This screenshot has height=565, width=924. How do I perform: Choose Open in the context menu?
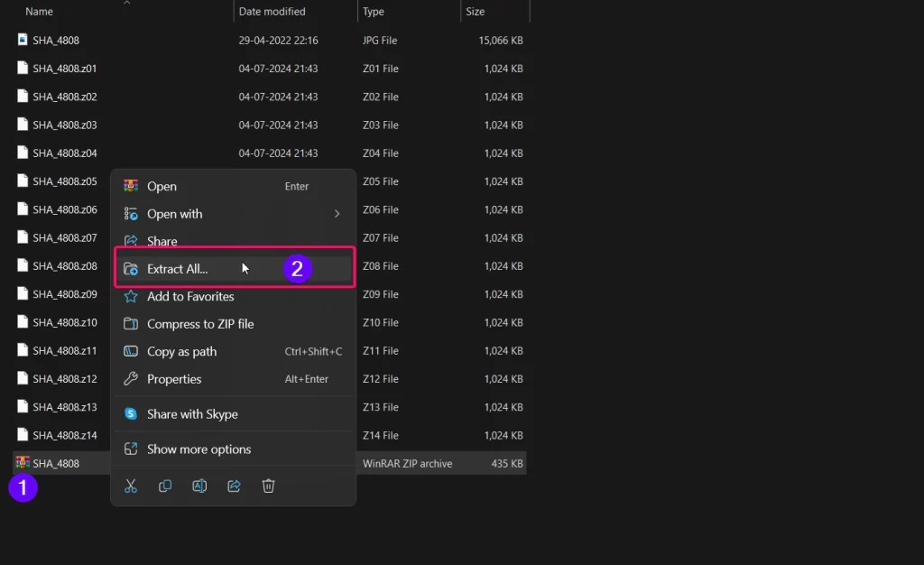(234, 186)
